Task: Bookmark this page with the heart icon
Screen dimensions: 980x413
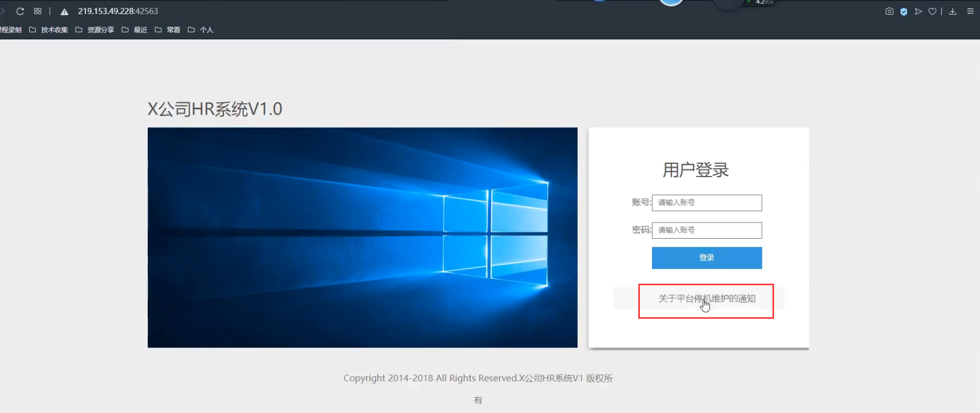Action: click(x=932, y=12)
